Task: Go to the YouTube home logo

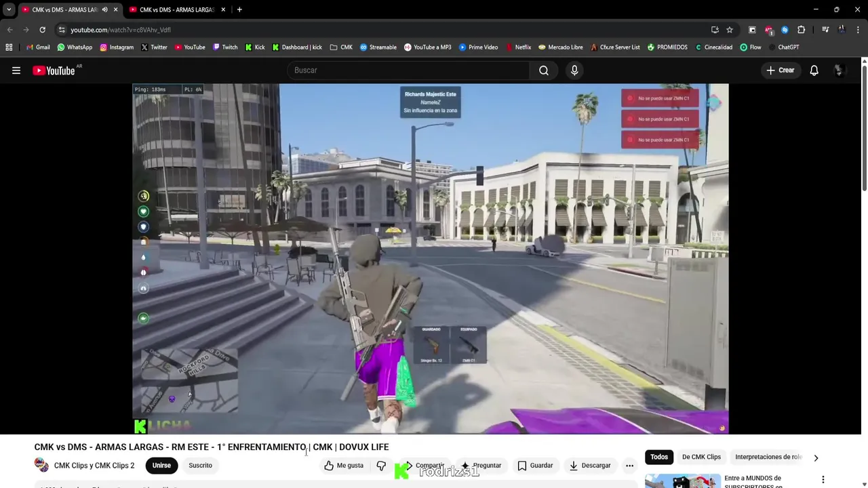Action: 54,70
